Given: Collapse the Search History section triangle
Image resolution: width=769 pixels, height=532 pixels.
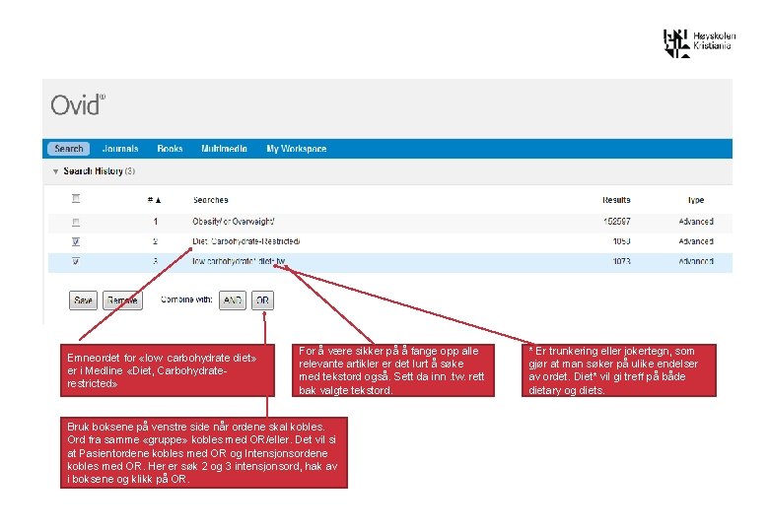Looking at the screenshot, I should click(55, 171).
